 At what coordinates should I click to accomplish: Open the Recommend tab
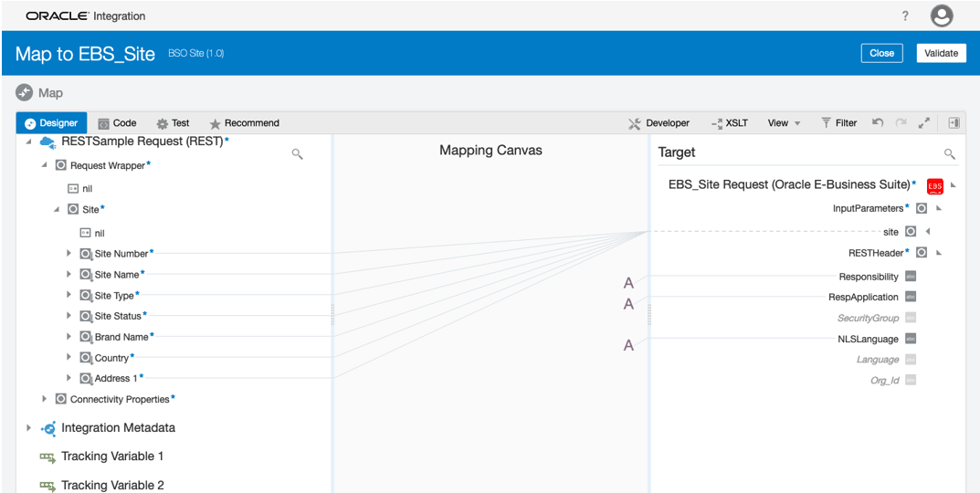[x=245, y=123]
